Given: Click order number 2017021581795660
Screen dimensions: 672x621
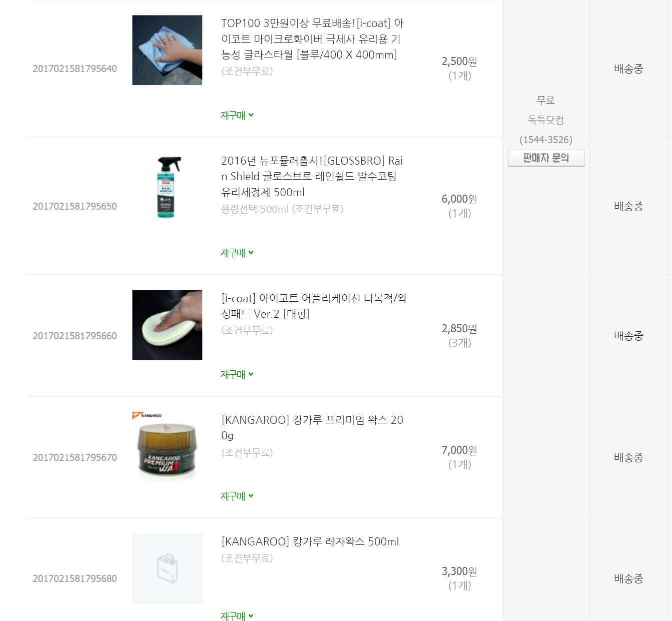Looking at the screenshot, I should pyautogui.click(x=75, y=336).
